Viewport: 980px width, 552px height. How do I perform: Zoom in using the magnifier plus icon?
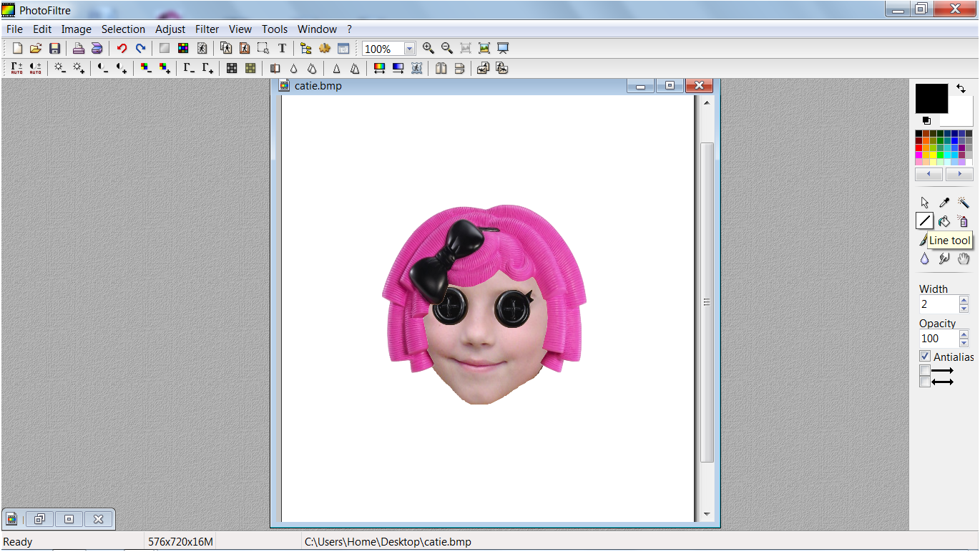[428, 49]
